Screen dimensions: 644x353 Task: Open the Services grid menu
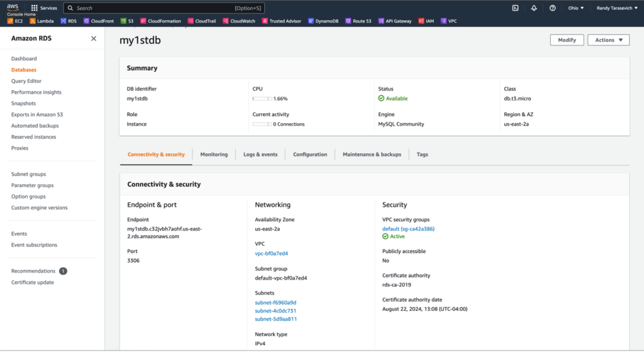pos(44,8)
